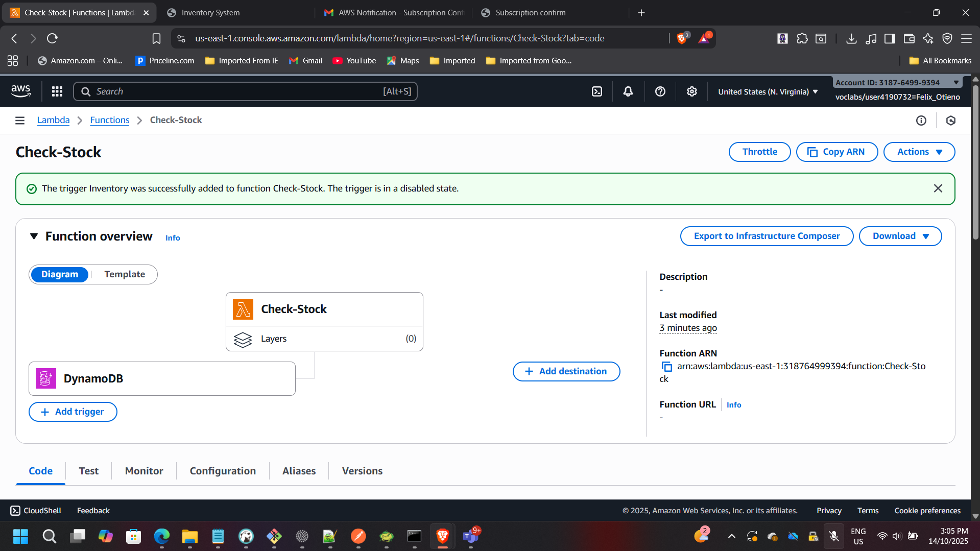Click the Layers icon under Check-Stock
Viewport: 980px width, 551px height.
(243, 340)
